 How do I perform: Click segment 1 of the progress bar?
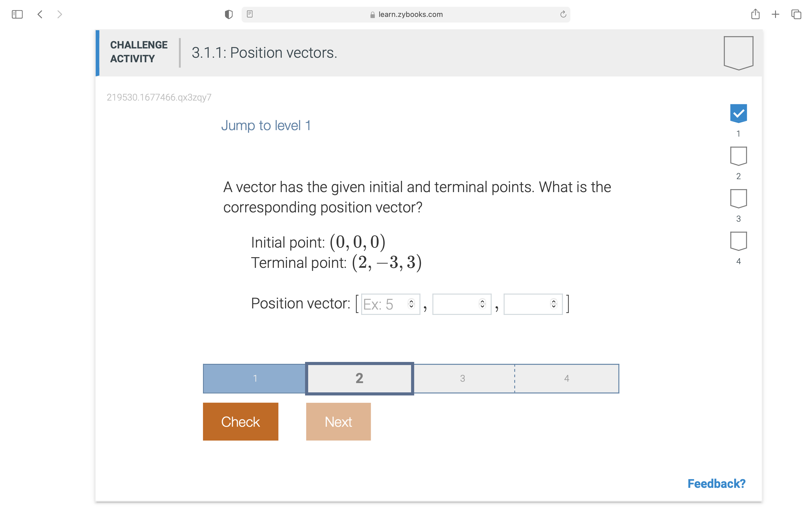[255, 378]
